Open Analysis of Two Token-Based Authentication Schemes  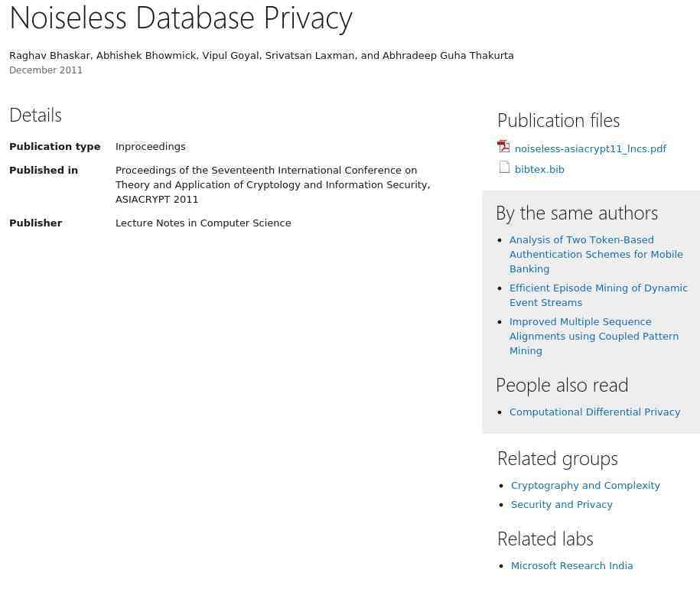coord(596,255)
